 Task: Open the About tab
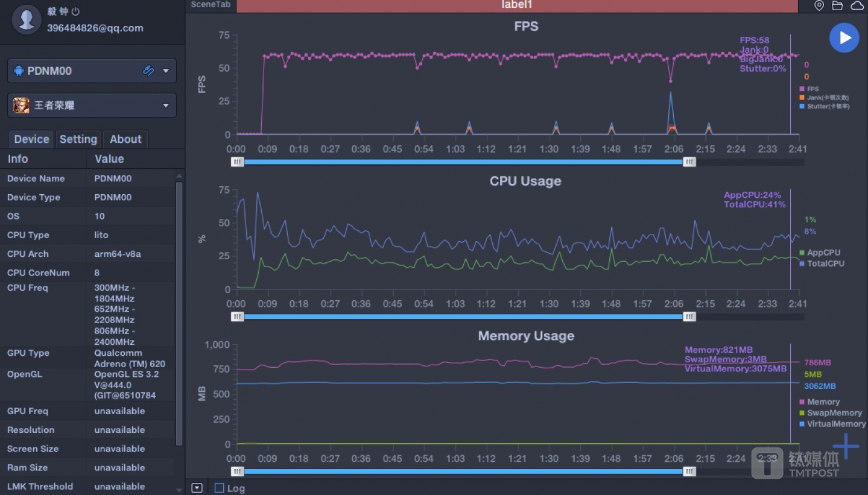[x=125, y=139]
